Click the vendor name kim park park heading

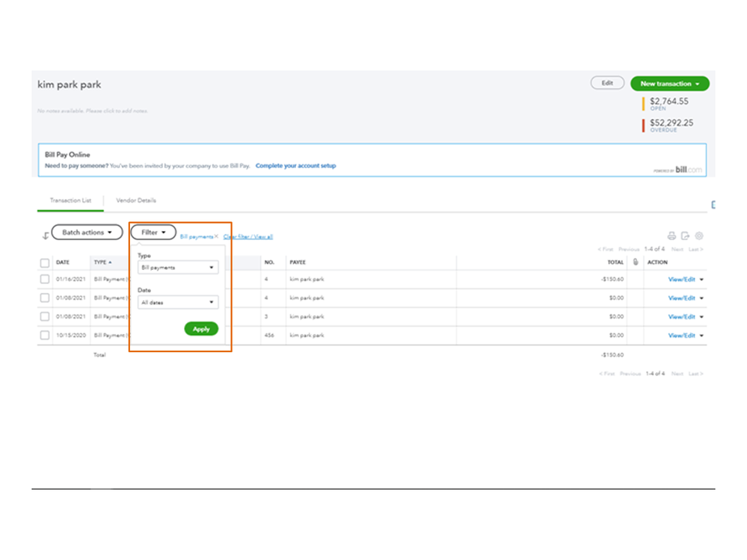[70, 84]
